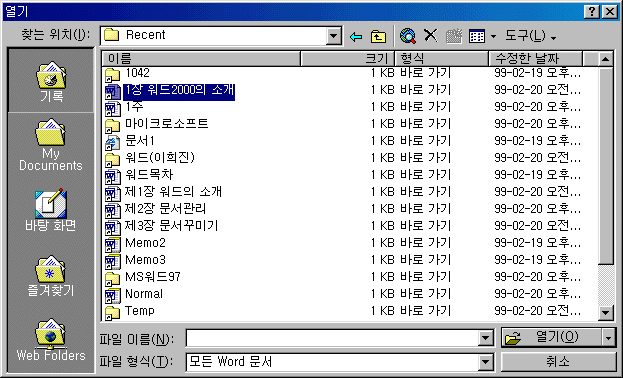Sort by the 형식 column header
Viewport: 623px width, 378px height.
441,59
